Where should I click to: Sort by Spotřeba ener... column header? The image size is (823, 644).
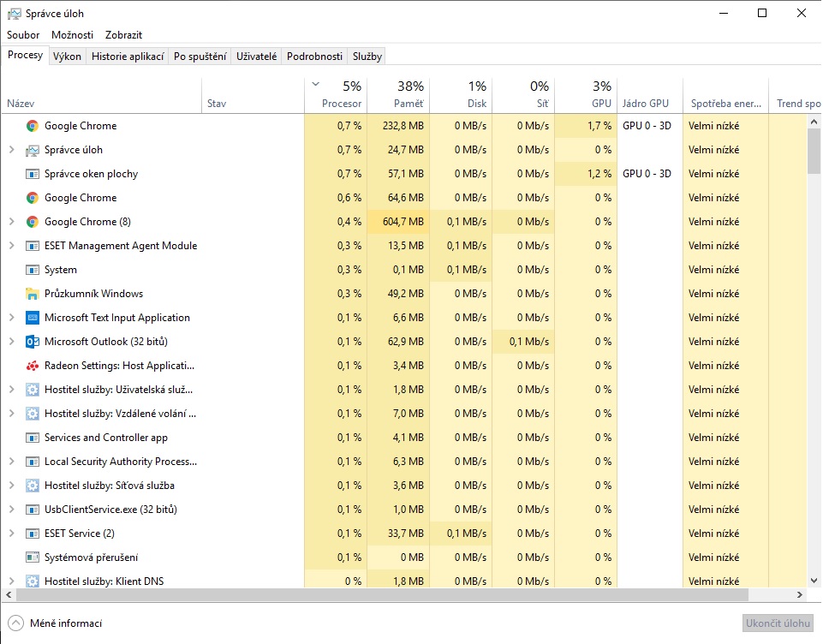pyautogui.click(x=725, y=96)
